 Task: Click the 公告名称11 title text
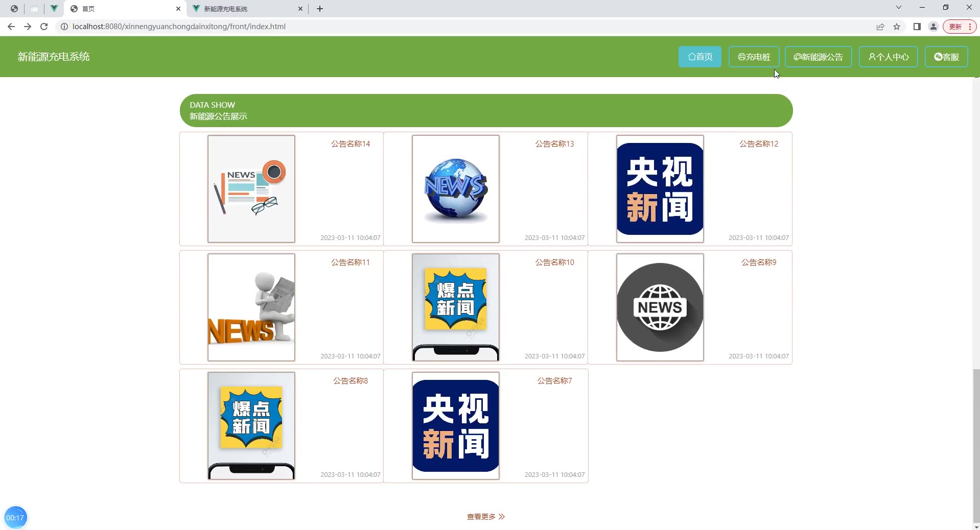click(351, 262)
